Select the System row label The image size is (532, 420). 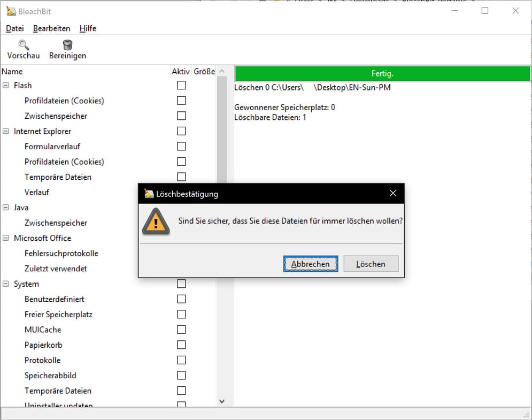pyautogui.click(x=26, y=284)
